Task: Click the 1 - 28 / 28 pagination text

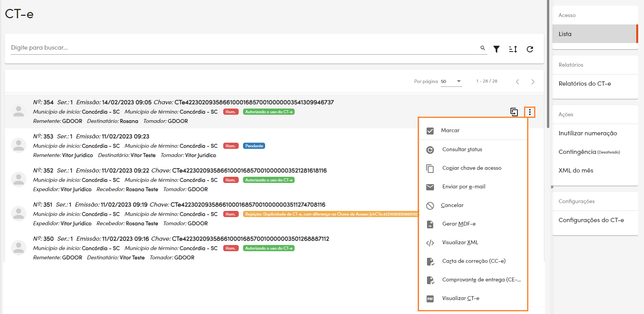Action: 487,81
